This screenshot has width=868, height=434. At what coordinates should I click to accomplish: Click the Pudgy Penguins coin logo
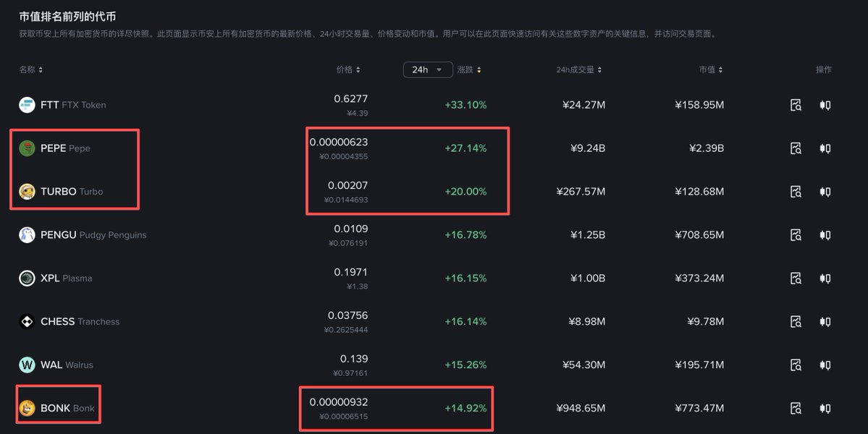click(27, 235)
